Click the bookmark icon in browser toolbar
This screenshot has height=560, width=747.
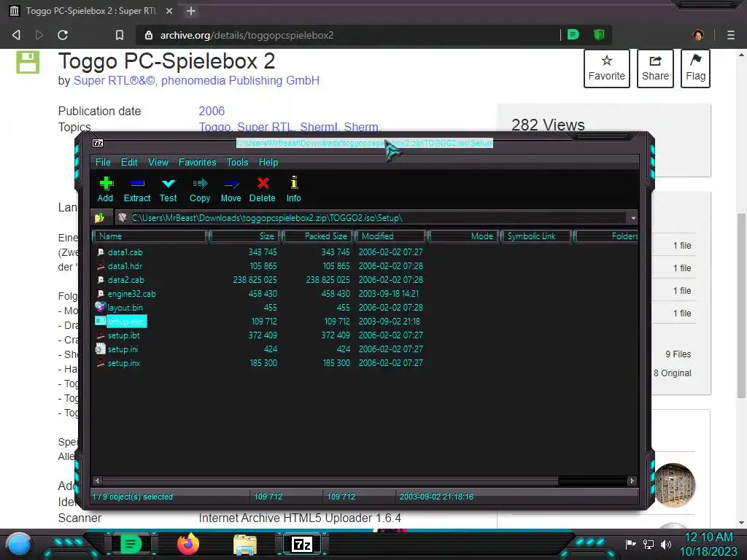pos(120,35)
